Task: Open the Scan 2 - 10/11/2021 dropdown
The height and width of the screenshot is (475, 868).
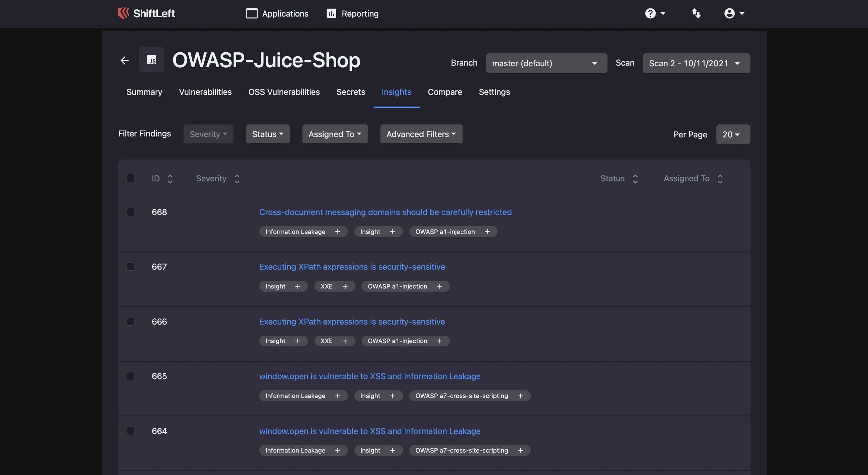Action: [x=696, y=63]
